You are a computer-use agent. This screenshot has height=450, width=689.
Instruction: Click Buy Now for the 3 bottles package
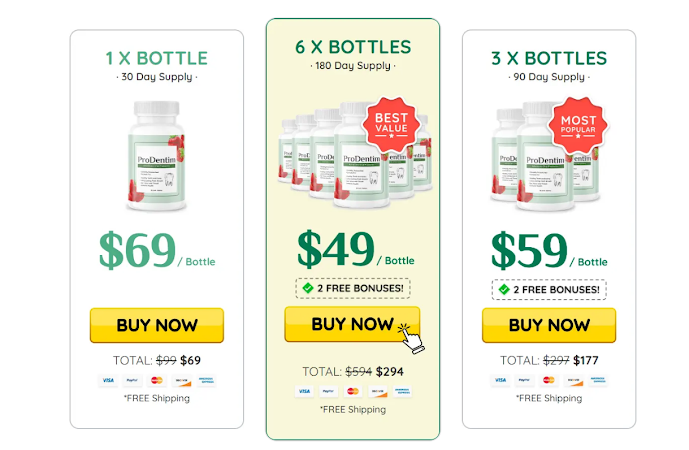coord(549,325)
